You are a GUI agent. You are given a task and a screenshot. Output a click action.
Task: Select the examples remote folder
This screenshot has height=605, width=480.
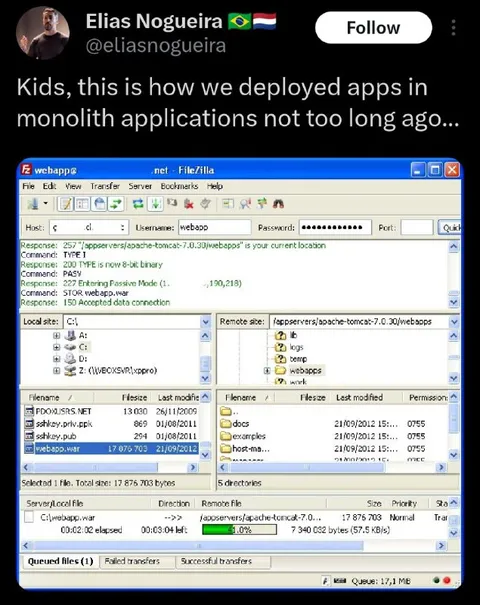pos(243,436)
